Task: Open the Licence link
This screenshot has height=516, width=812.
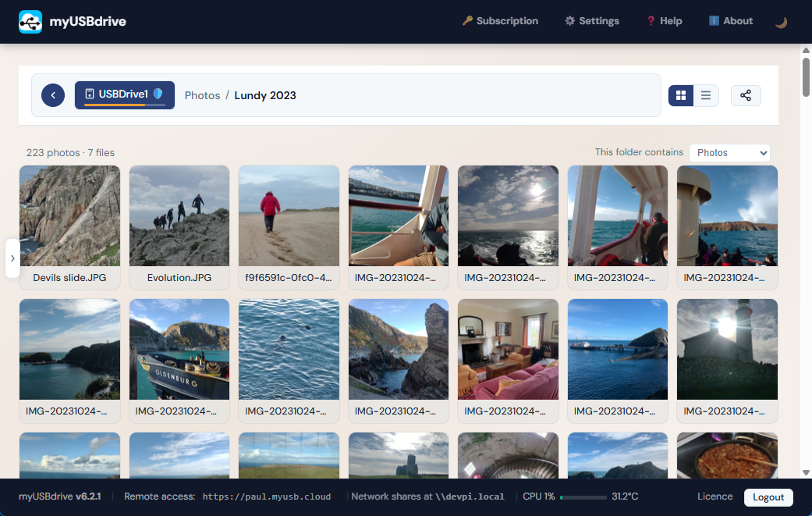Action: 714,496
